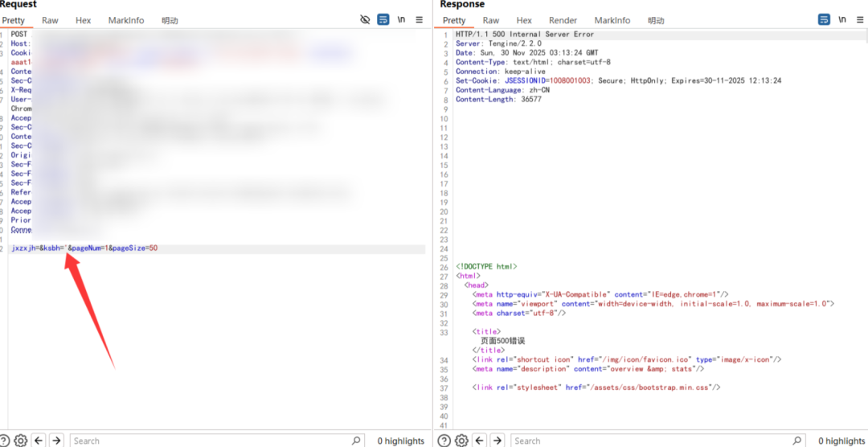
Task: Toggle hidden-items eye icon in Request panel
Action: point(365,19)
